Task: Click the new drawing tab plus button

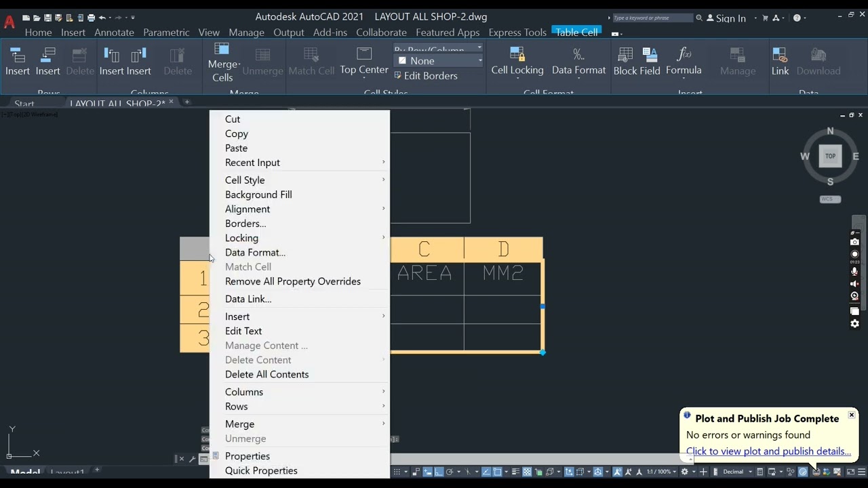Action: coord(186,102)
